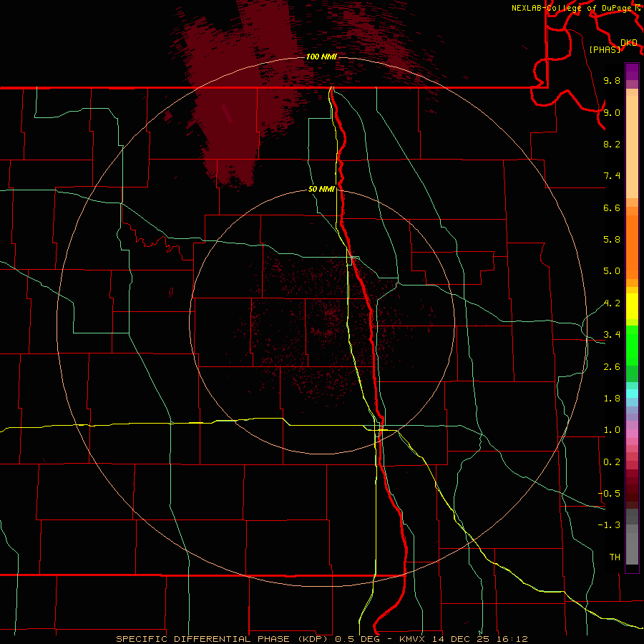The width and height of the screenshot is (644, 644).
Task: Click SPECIFIC DIFFERENTIAL PHASE (KDP) in the bottom caption
Action: [x=223, y=639]
